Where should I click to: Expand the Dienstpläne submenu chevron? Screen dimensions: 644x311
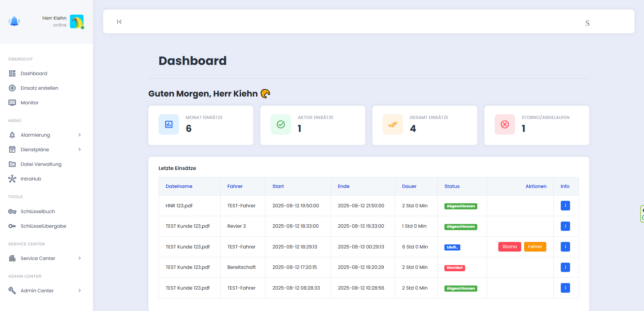pos(80,150)
